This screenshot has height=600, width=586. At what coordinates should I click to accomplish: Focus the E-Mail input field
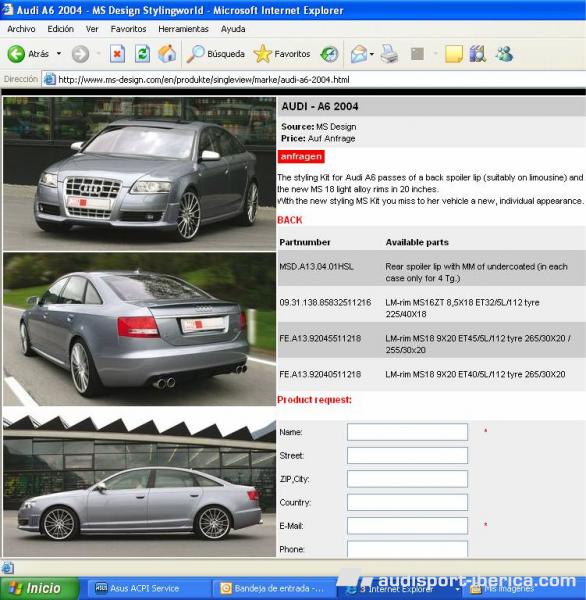tap(407, 526)
